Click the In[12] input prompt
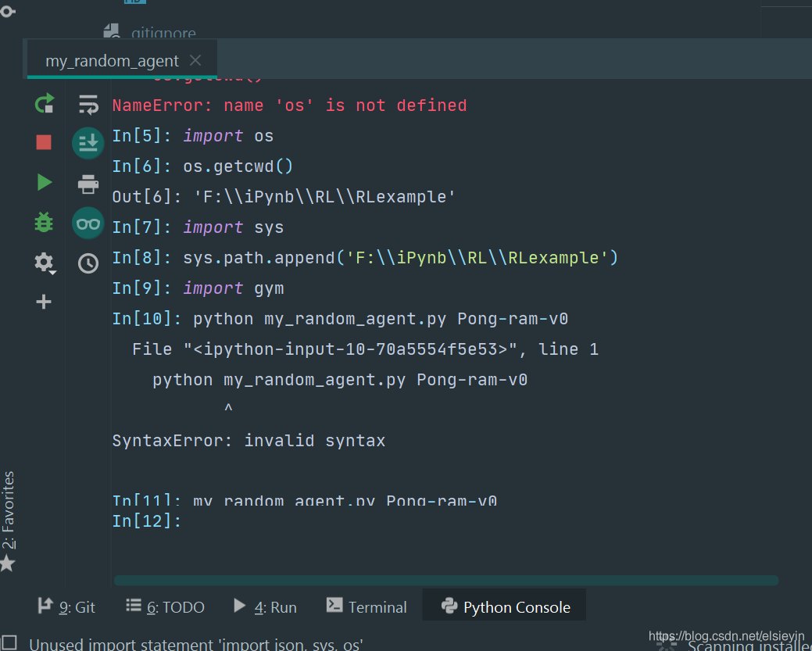Image resolution: width=812 pixels, height=651 pixels. point(147,520)
